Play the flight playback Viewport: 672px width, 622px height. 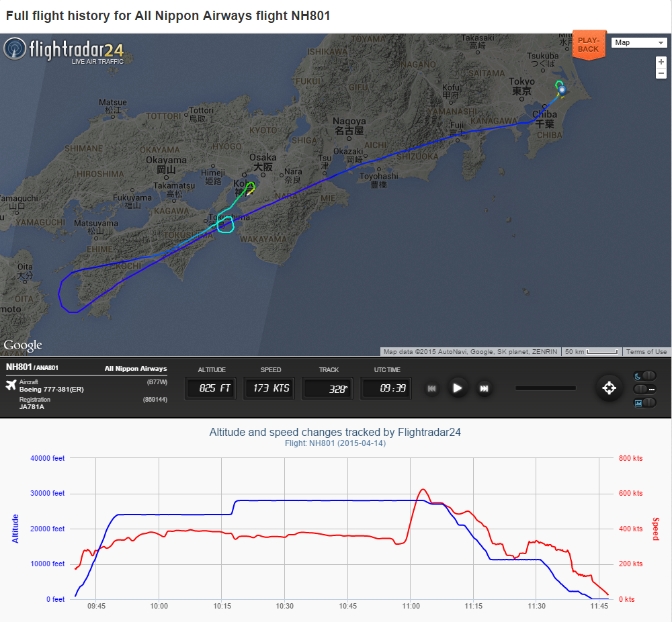coord(457,388)
